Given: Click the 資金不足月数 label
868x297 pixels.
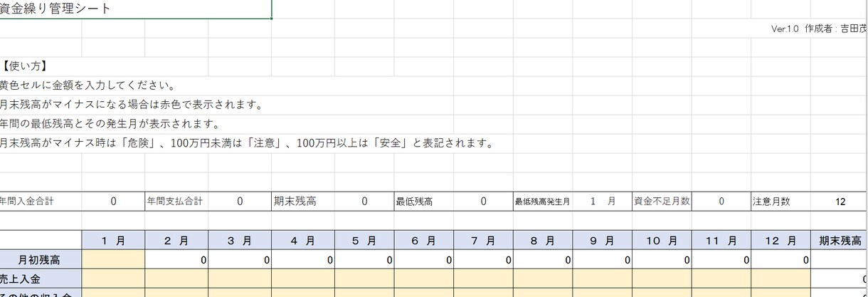Looking at the screenshot, I should pyautogui.click(x=662, y=202).
